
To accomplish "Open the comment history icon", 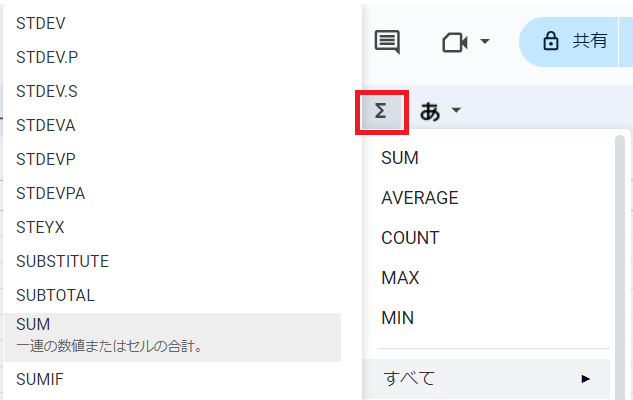I will [387, 42].
